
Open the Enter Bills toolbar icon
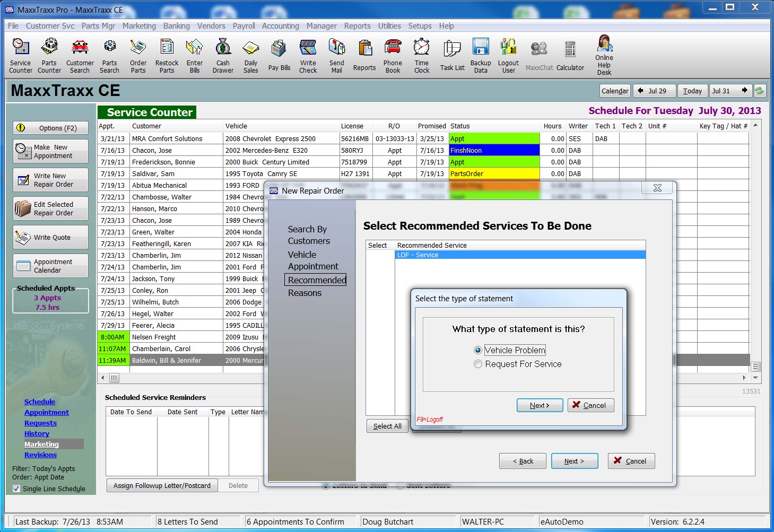pyautogui.click(x=195, y=56)
